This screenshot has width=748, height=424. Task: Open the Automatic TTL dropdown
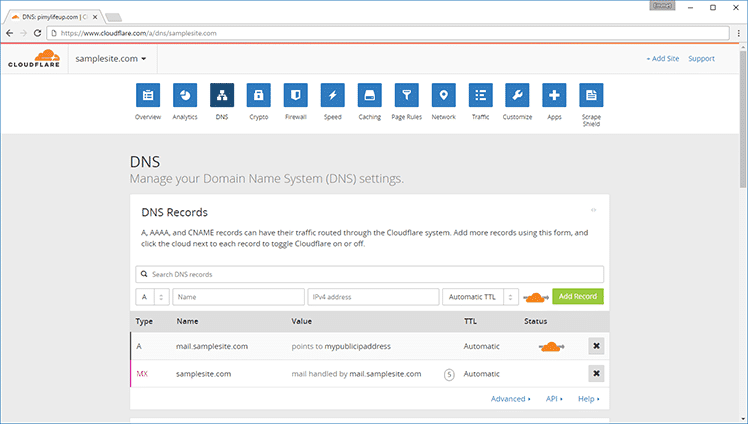click(x=480, y=297)
